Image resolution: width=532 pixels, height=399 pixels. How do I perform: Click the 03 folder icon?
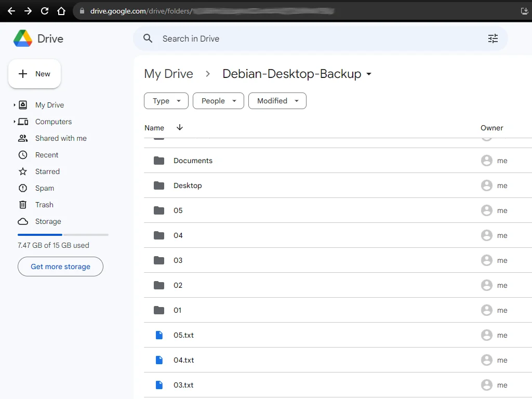point(159,260)
